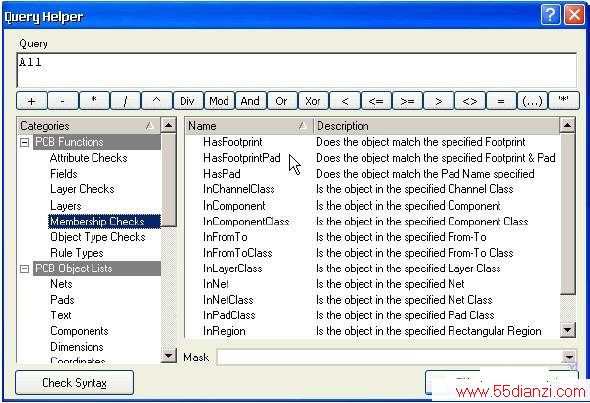The height and width of the screenshot is (403, 590).
Task: Select the Attribute Checks category
Action: click(x=88, y=158)
